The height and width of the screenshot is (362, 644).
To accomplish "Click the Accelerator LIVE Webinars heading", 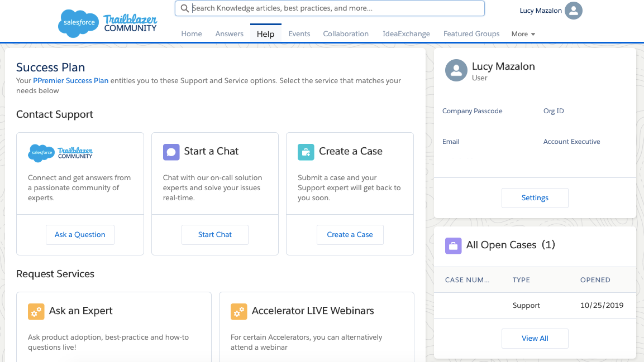I will tap(313, 311).
